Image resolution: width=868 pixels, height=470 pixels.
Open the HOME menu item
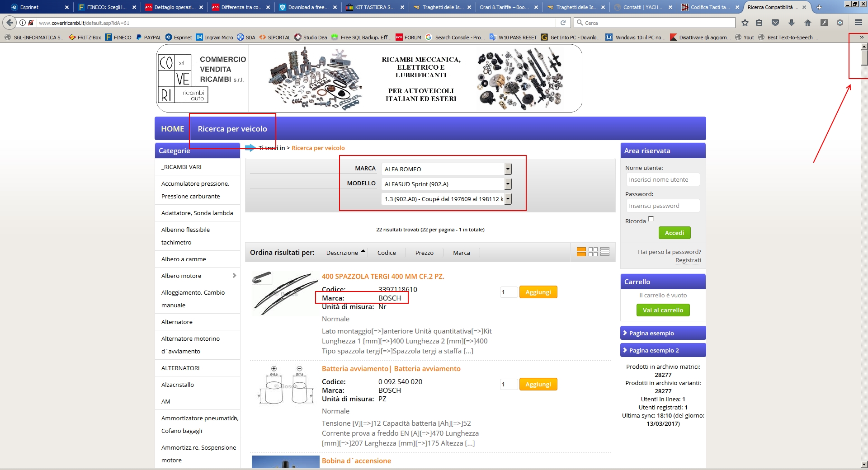pyautogui.click(x=173, y=129)
